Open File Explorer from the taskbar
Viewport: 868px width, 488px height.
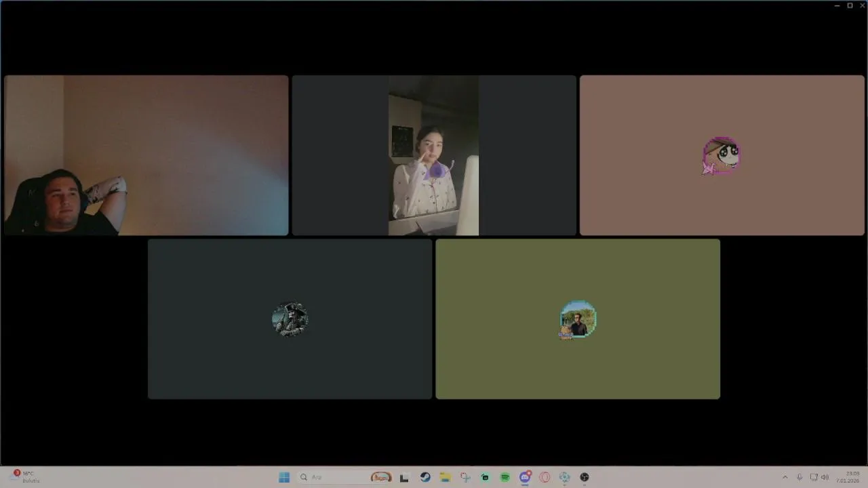pyautogui.click(x=445, y=477)
